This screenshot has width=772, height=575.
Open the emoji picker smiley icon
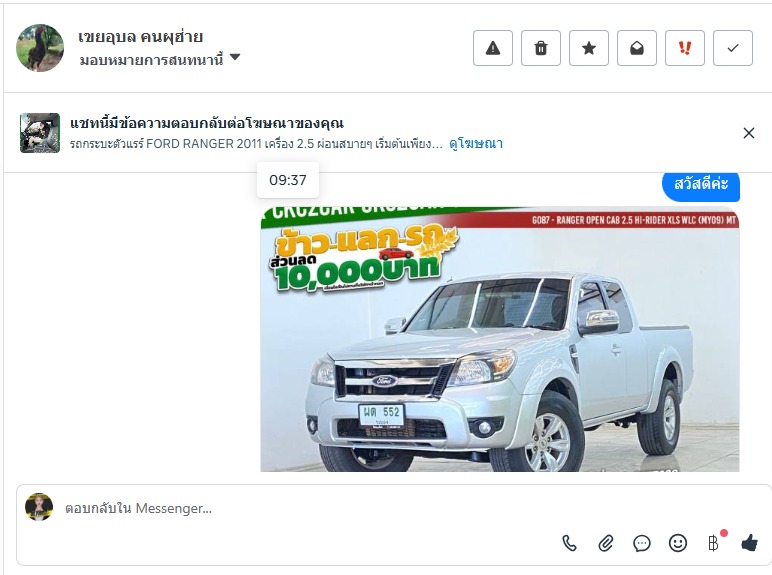tap(678, 543)
